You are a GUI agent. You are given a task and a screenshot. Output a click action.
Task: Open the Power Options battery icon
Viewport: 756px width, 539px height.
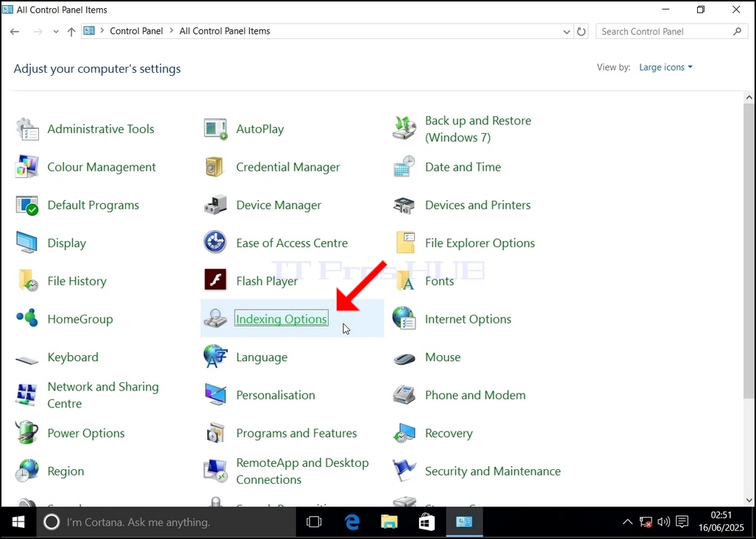[27, 432]
